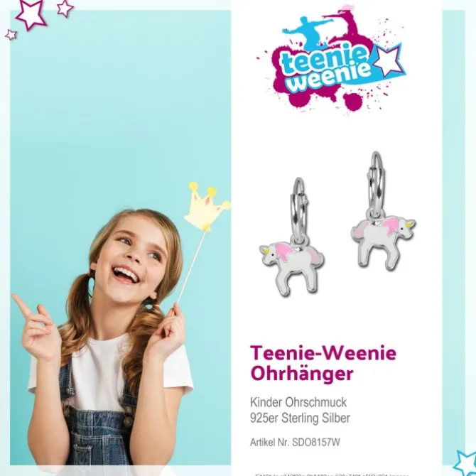Click the "Ohrhänger" heading word
Screen dimensions: 476x476
pyautogui.click(x=302, y=374)
